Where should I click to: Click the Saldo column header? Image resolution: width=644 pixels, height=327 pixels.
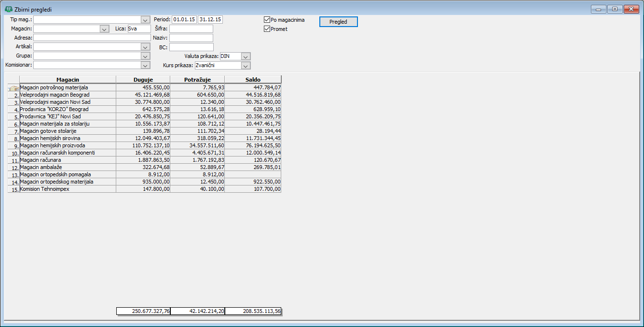pos(253,80)
